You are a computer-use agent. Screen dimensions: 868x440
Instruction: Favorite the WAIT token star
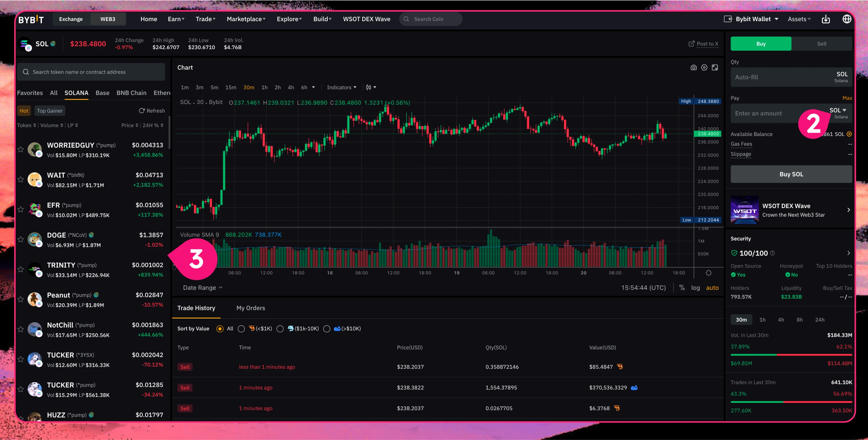20,179
